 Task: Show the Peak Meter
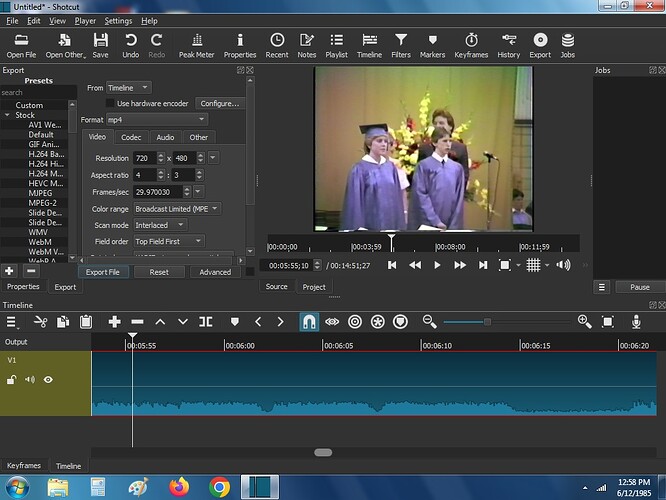(x=196, y=46)
